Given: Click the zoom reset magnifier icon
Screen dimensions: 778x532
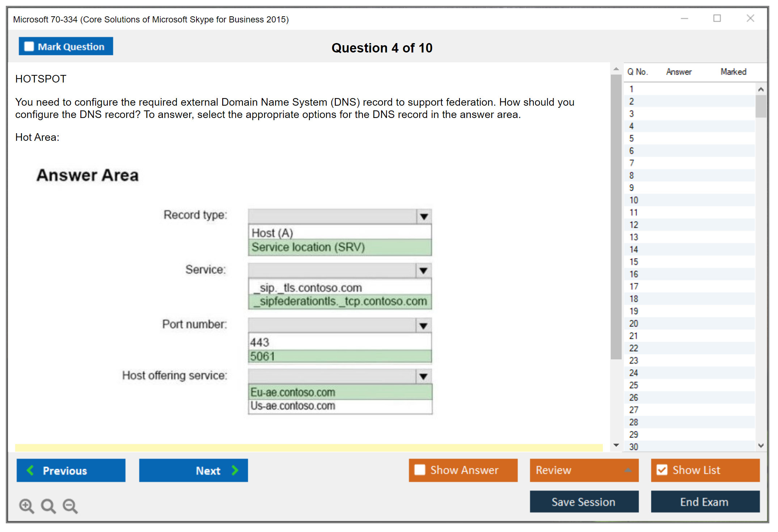Looking at the screenshot, I should (48, 506).
